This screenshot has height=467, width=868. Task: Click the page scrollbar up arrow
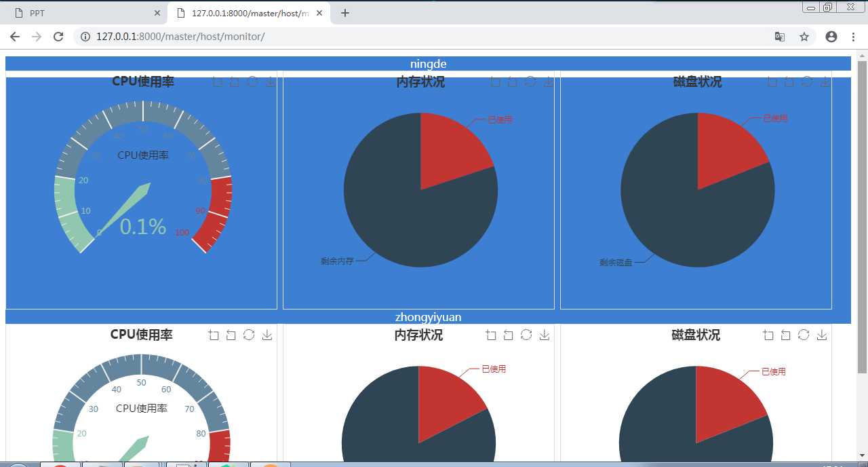point(862,55)
